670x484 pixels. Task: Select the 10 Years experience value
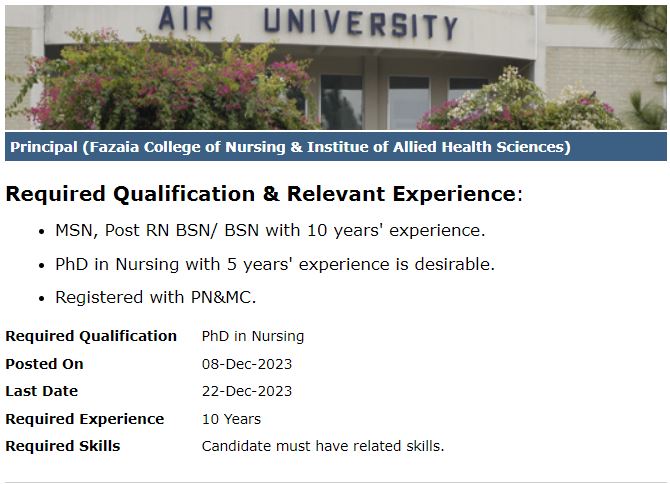click(x=231, y=419)
